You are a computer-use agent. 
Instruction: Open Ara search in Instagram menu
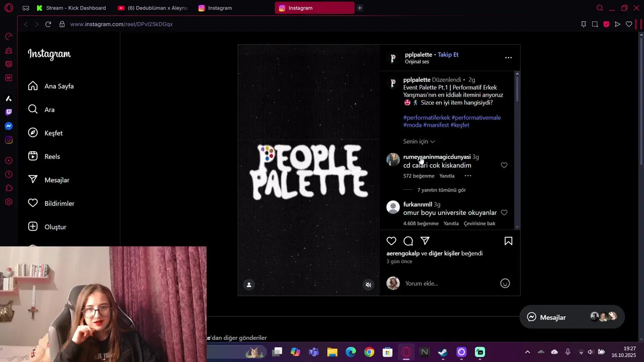[x=42, y=110]
